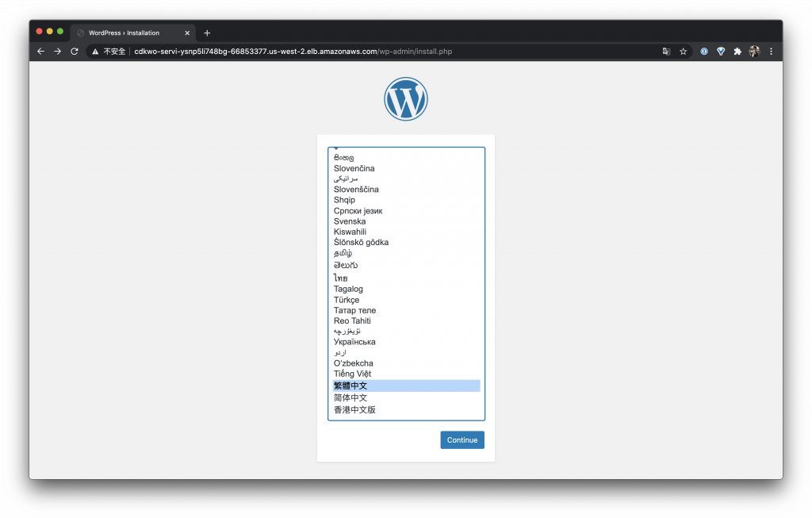Select ไทย language option
The height and width of the screenshot is (518, 812).
click(x=406, y=278)
